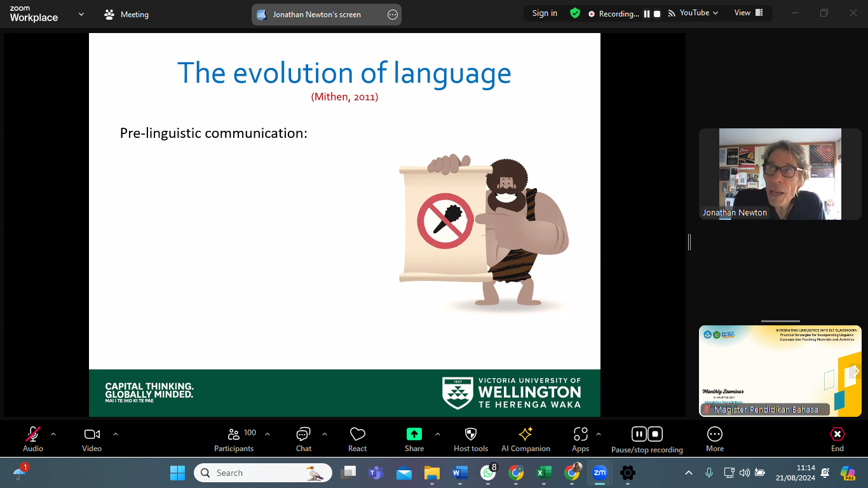Open WhatsApp from the taskbar
The height and width of the screenshot is (488, 868).
pyautogui.click(x=487, y=473)
